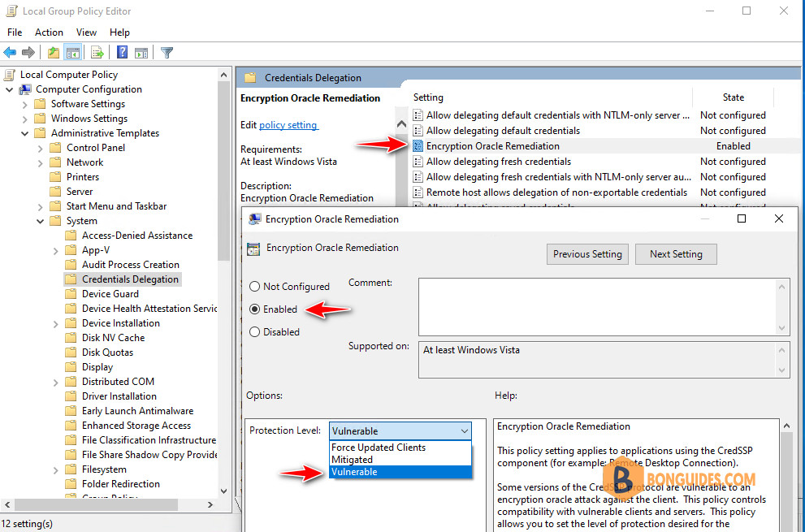Click the Printers folder icon
The image size is (805, 532).
pos(55,176)
